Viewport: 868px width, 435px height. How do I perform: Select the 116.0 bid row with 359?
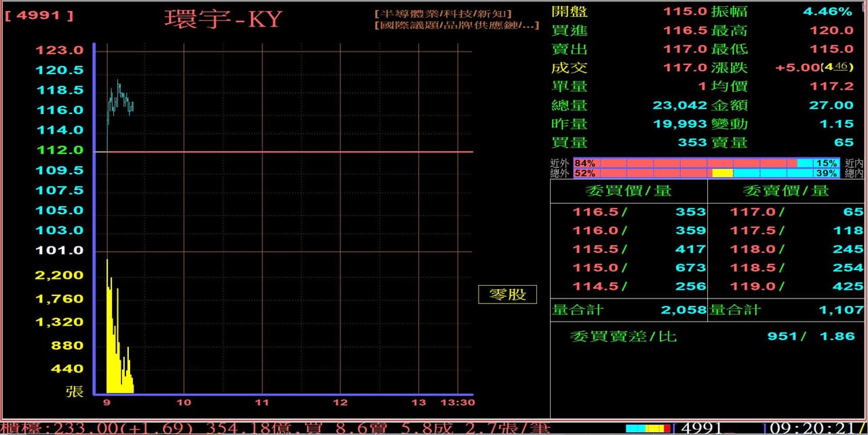pos(639,230)
